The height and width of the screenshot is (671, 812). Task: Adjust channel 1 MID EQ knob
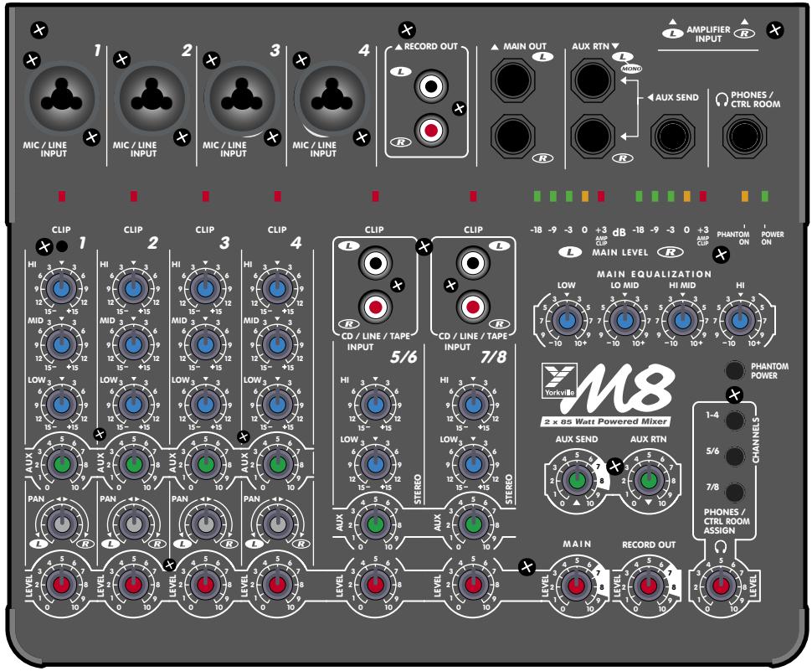[62, 344]
